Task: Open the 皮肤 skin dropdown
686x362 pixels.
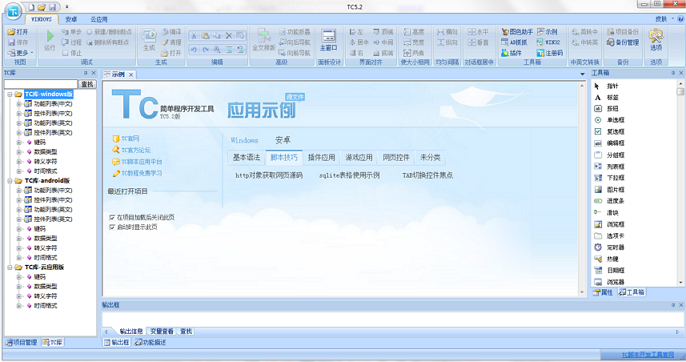Action: (x=664, y=19)
